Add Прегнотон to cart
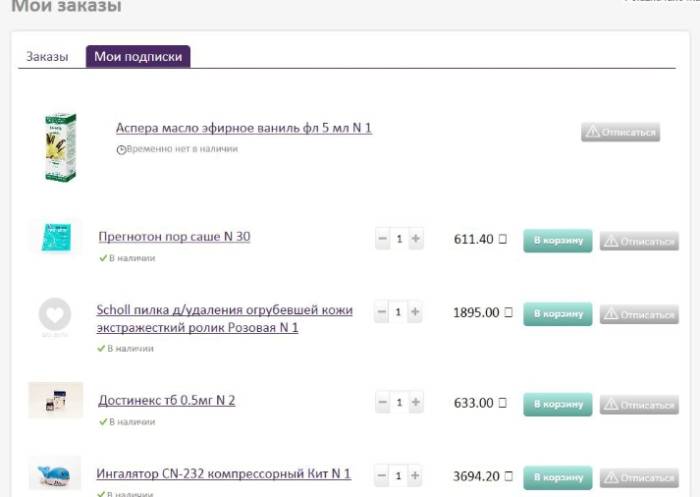The height and width of the screenshot is (497, 700). (x=557, y=241)
